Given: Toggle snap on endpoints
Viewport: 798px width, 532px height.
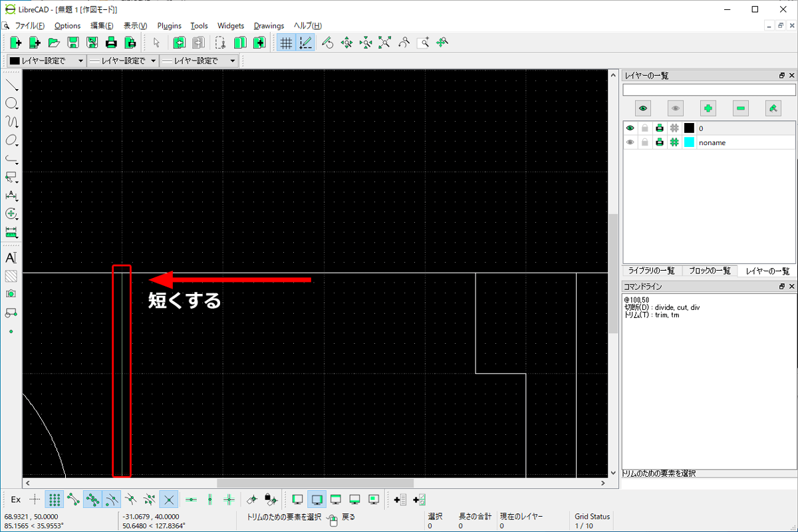Looking at the screenshot, I should [x=74, y=499].
